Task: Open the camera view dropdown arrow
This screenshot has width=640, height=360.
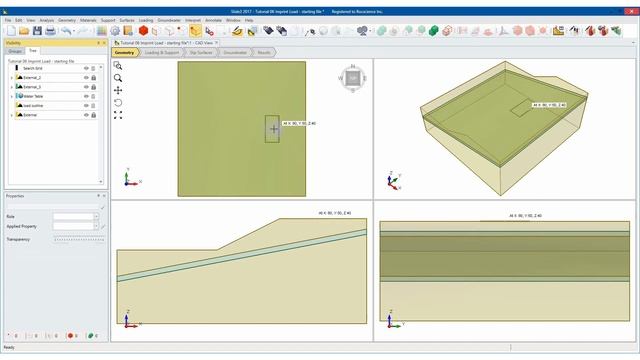Action: click(x=370, y=31)
